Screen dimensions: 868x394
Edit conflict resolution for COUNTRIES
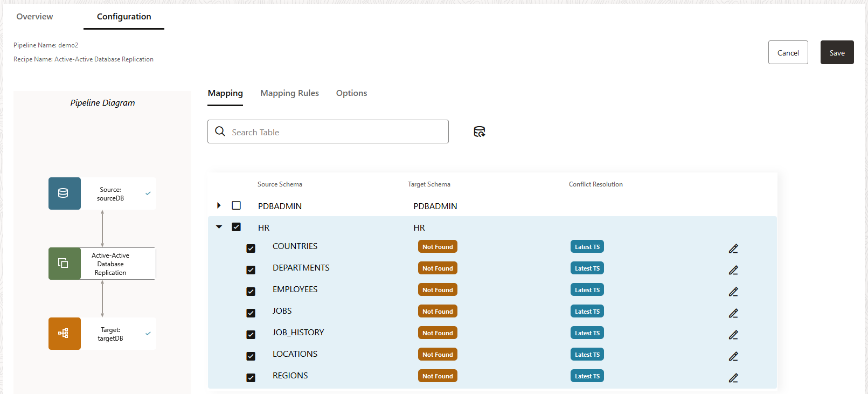click(733, 248)
